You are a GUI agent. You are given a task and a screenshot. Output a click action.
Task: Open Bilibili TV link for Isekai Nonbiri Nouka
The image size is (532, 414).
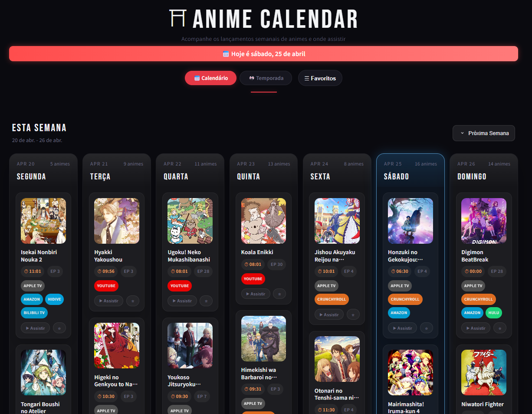pos(34,313)
